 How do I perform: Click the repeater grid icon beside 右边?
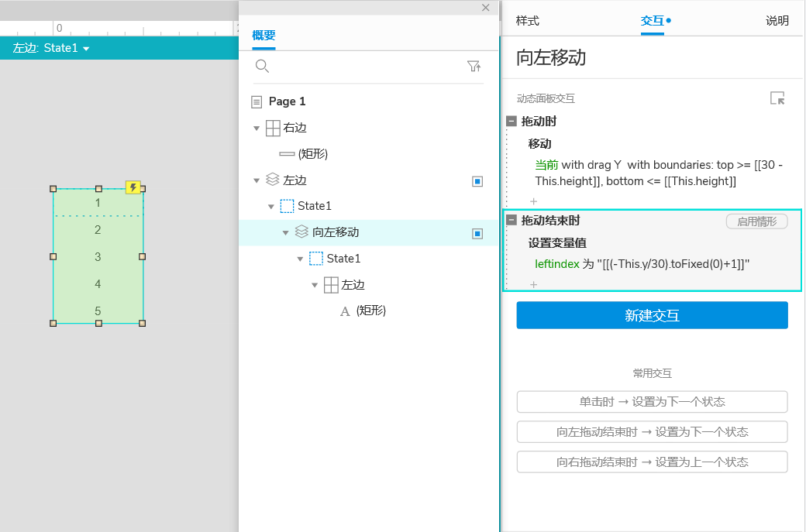click(273, 128)
